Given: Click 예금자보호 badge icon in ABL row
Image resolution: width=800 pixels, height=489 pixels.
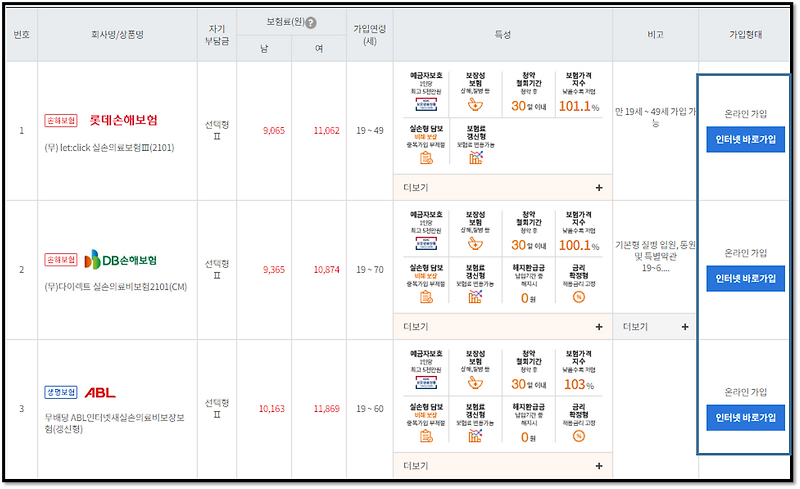Looking at the screenshot, I should 426,383.
